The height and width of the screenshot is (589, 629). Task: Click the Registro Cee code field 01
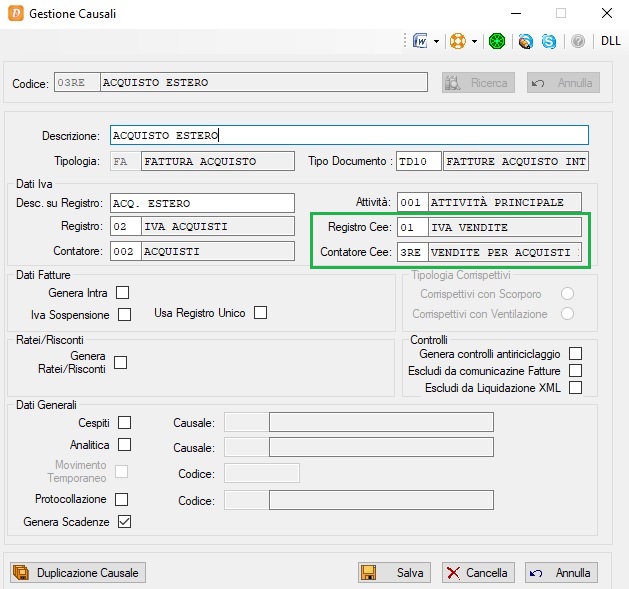412,227
